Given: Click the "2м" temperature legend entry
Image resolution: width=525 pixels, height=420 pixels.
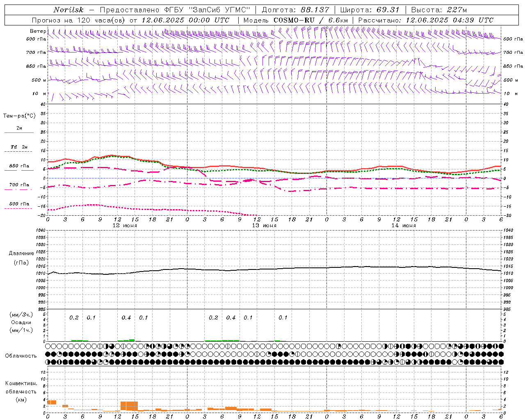Looking at the screenshot, I should (x=19, y=128).
